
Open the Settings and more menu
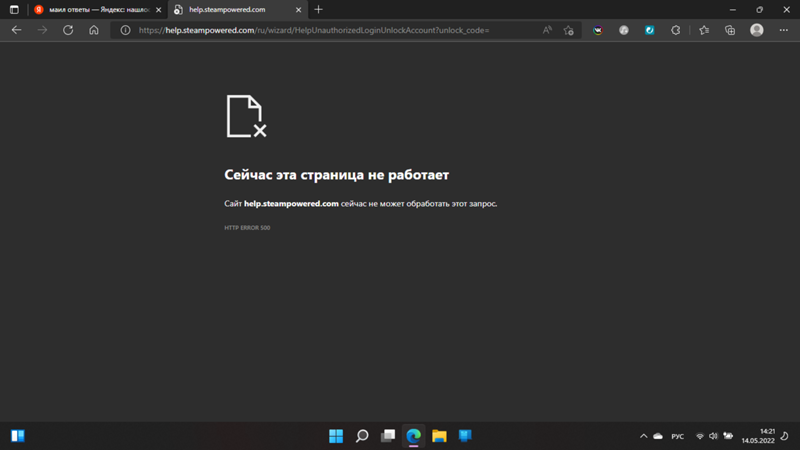click(x=784, y=30)
